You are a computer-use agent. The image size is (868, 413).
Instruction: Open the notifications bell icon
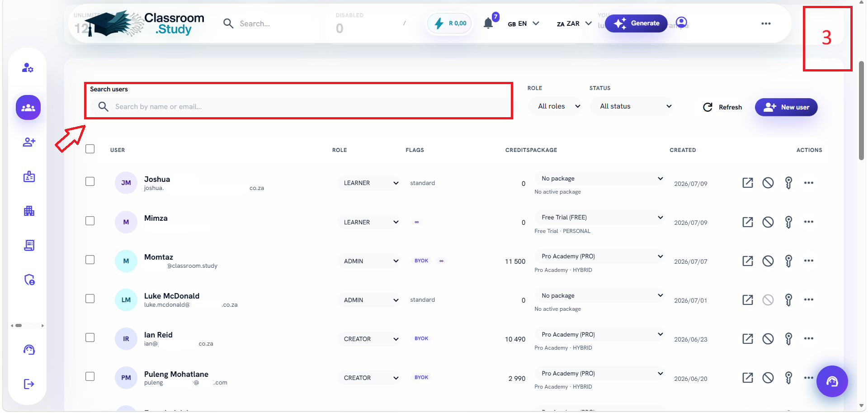(488, 24)
